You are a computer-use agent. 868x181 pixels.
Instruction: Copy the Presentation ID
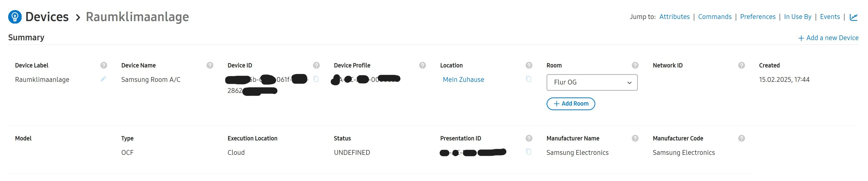pos(529,152)
